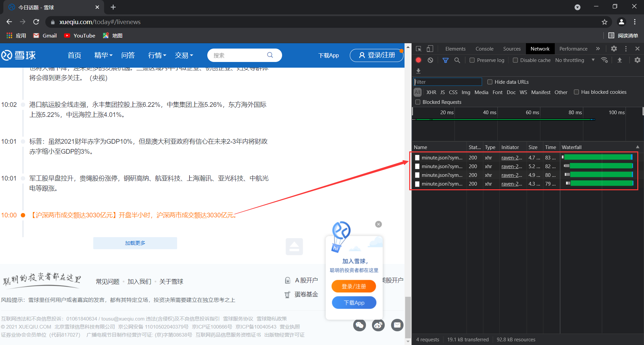Image resolution: width=644 pixels, height=345 pixels.
Task: Switch to the Console tab
Action: tap(484, 49)
